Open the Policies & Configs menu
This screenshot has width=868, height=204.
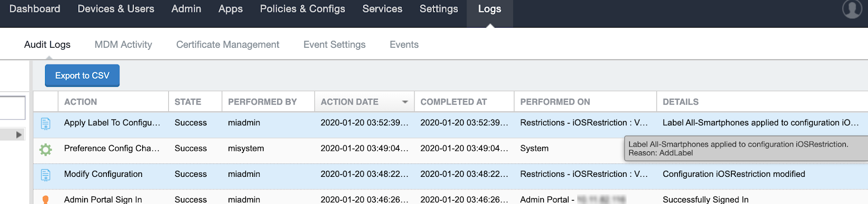point(302,9)
